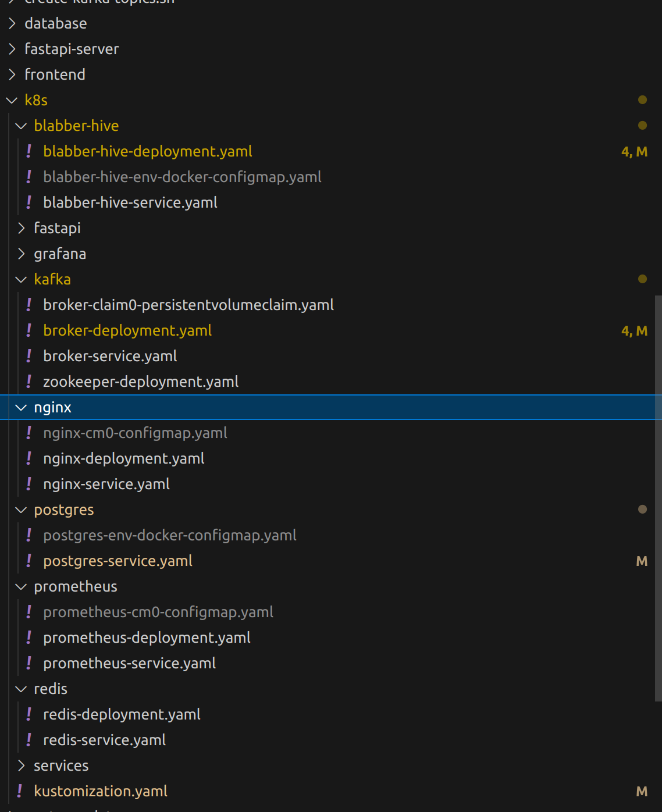Click YAML icon of blabber-hive-env-docker-configmap.yaml
The width and height of the screenshot is (662, 812).
point(29,177)
